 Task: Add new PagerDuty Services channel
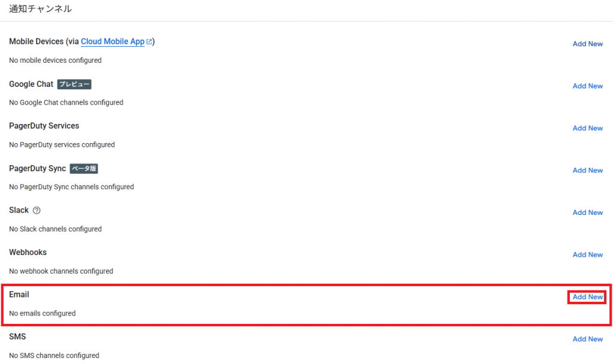click(x=587, y=128)
